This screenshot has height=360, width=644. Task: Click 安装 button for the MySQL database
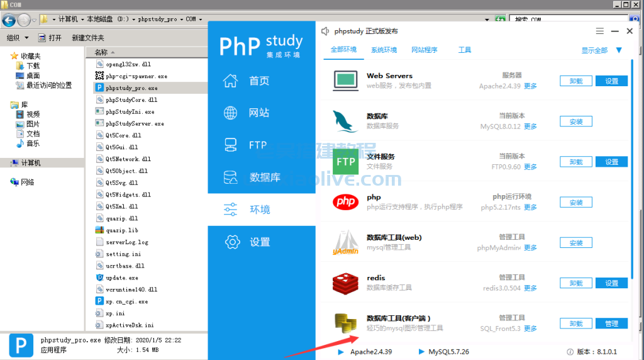pos(575,121)
